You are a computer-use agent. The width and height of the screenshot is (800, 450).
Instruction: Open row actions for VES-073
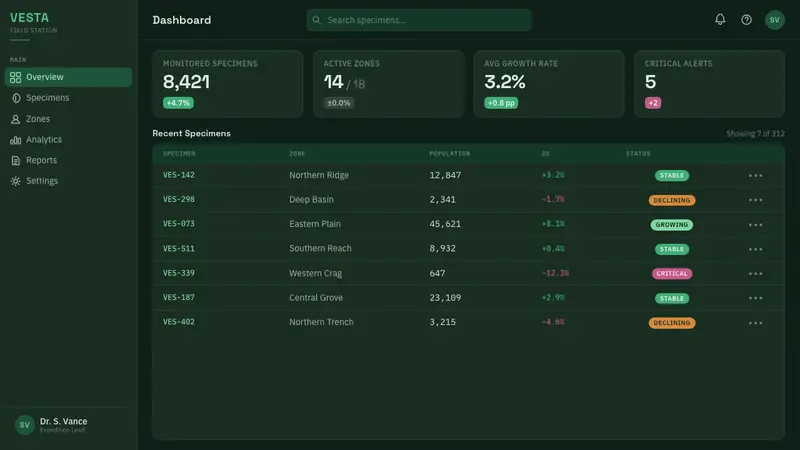[755, 224]
